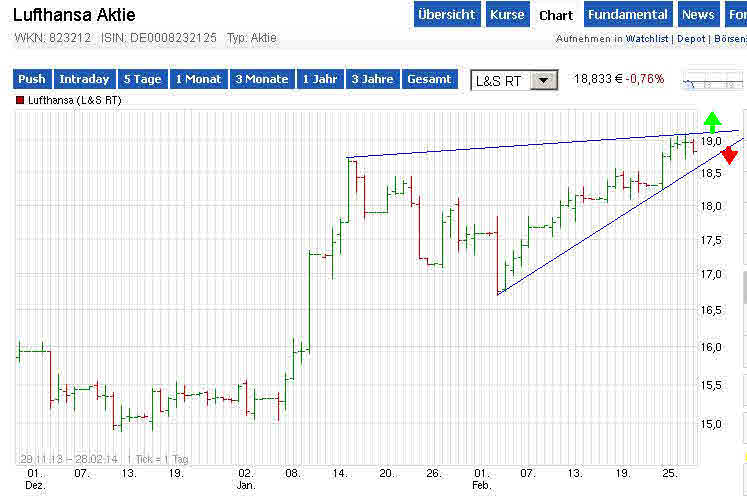Viewport: 747px width, 499px height.
Task: Click the ISIN DE0008232125 text
Action: click(x=159, y=38)
